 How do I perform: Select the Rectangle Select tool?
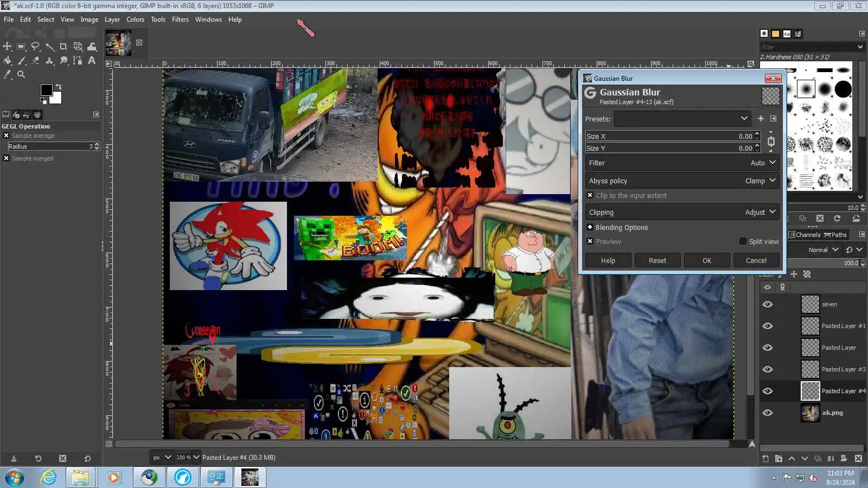click(x=21, y=47)
